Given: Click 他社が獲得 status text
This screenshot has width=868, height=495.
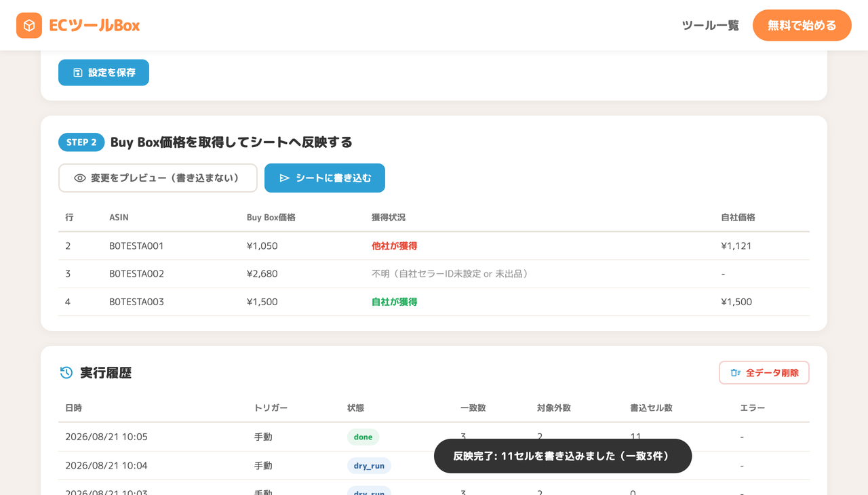Looking at the screenshot, I should [x=394, y=246].
